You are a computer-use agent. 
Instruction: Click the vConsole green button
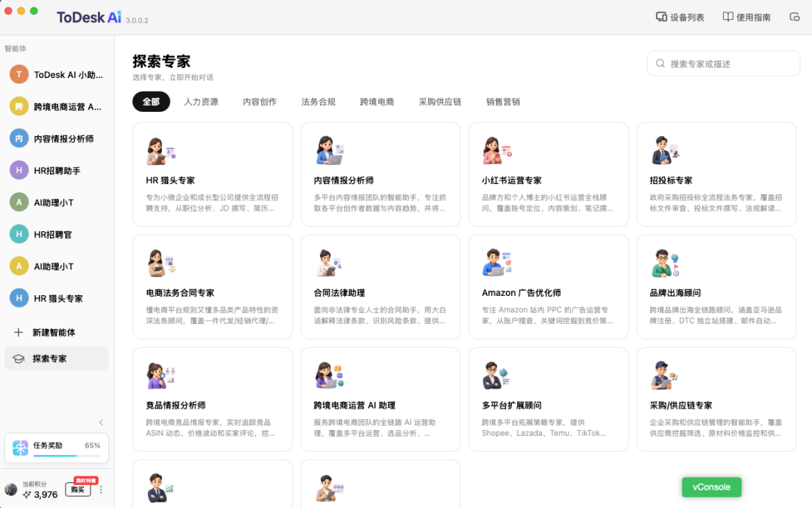tap(711, 487)
